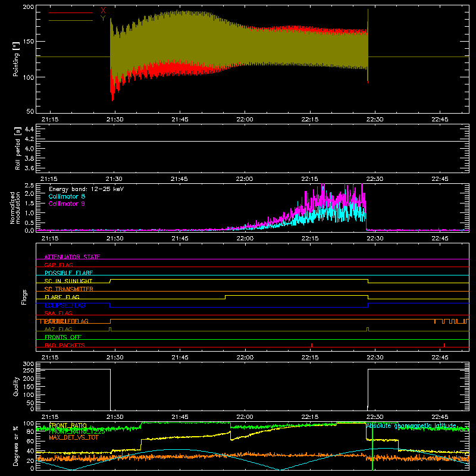The image size is (476, 476).
Task: Click the 'FLARE_FLAG' label
Action: pos(62,297)
